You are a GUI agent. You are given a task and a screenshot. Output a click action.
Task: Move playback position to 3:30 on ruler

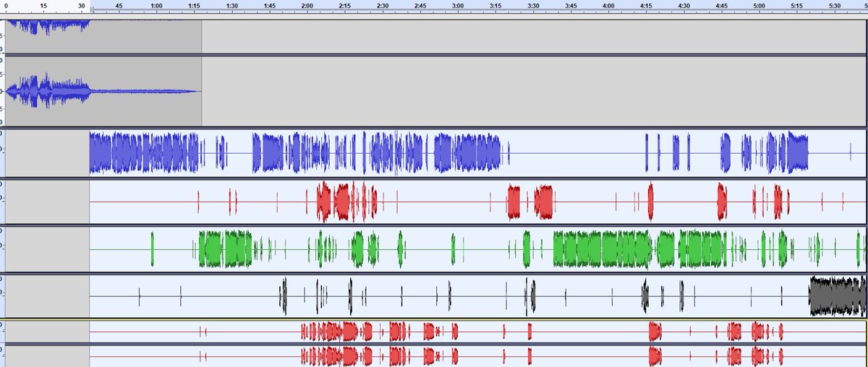coord(532,5)
